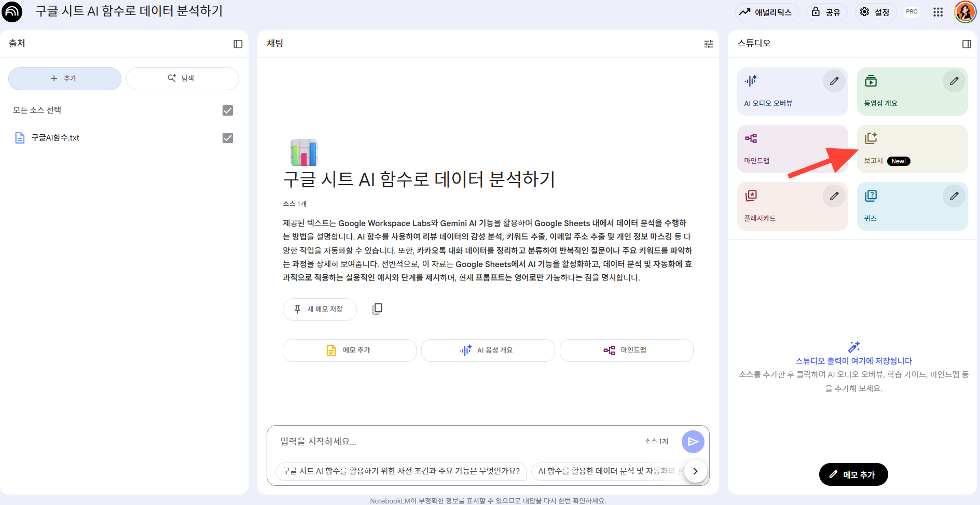Collapse the Sources (출처) panel
This screenshot has height=505, width=980.
click(x=238, y=44)
